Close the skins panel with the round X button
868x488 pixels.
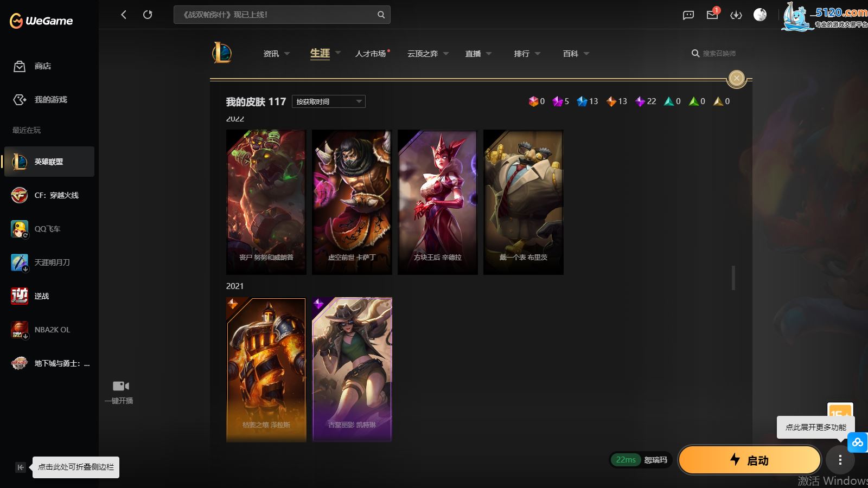736,78
